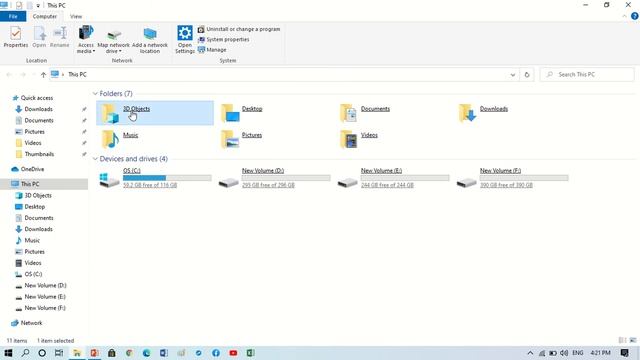Screen dimensions: 640x360
Task: Open the Desktop folder icon
Action: 230,113
